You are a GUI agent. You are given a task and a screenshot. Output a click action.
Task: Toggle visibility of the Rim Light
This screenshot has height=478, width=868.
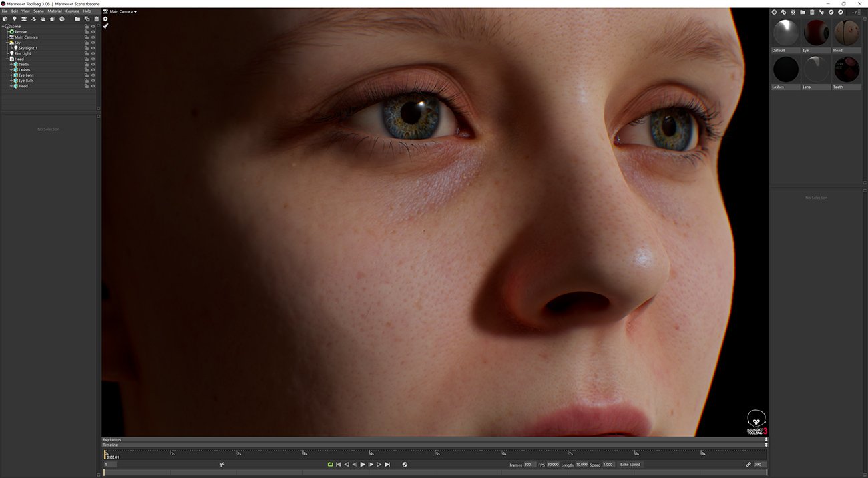(x=93, y=53)
